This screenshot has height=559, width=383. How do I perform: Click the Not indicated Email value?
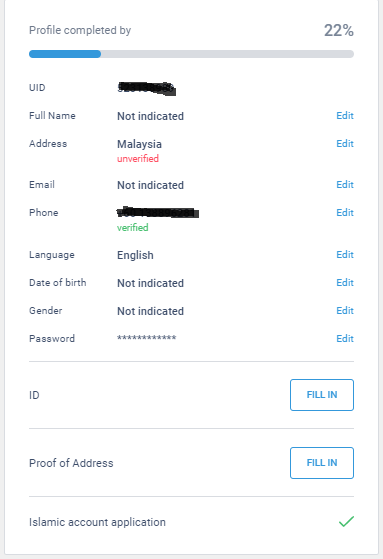click(x=150, y=185)
